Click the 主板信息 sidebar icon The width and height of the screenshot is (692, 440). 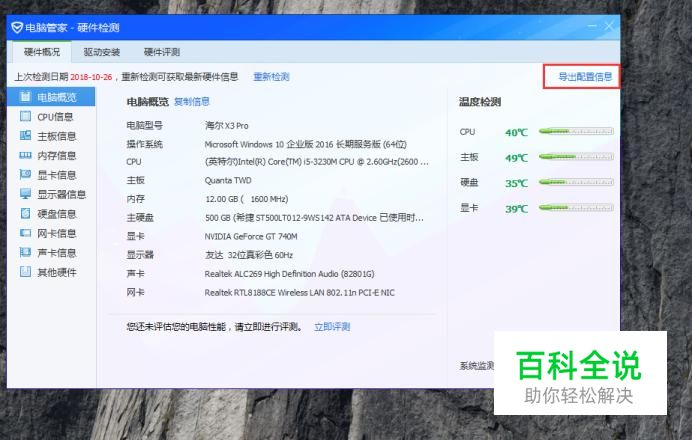tap(25, 135)
